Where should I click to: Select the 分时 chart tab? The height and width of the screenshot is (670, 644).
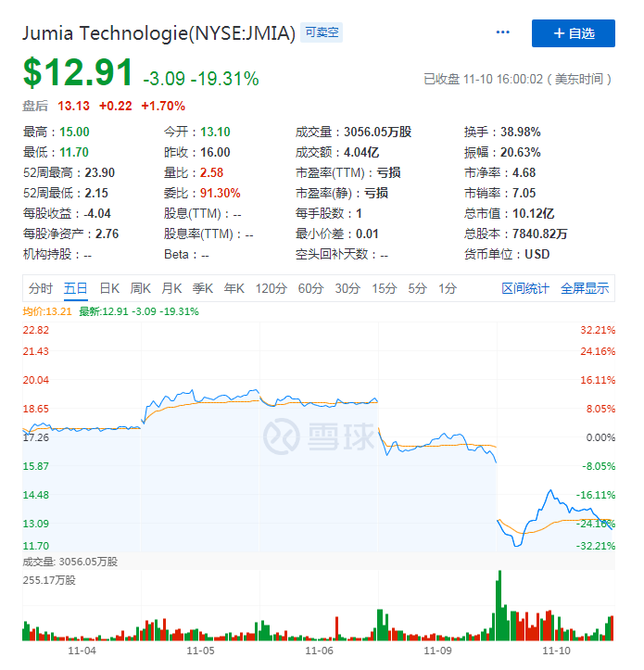tap(41, 289)
